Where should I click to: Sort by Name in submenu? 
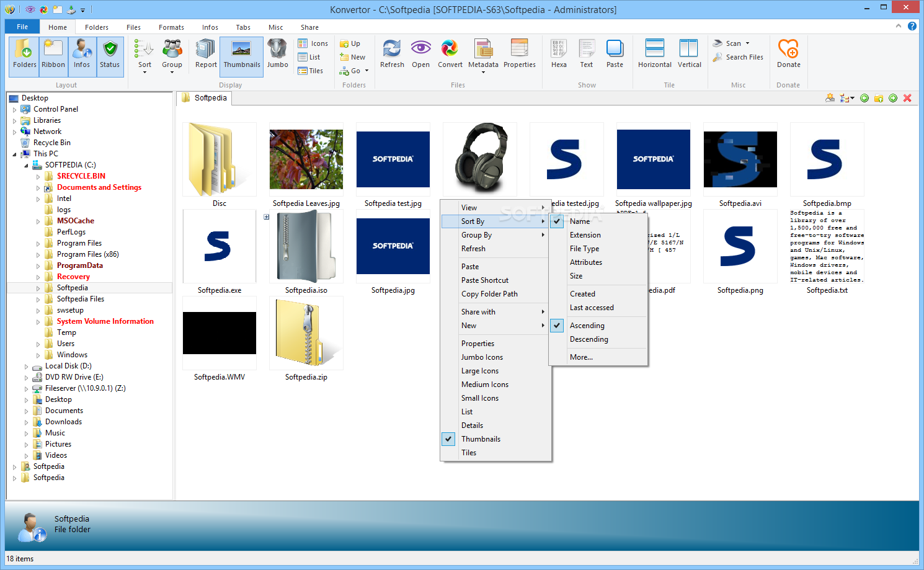(598, 221)
